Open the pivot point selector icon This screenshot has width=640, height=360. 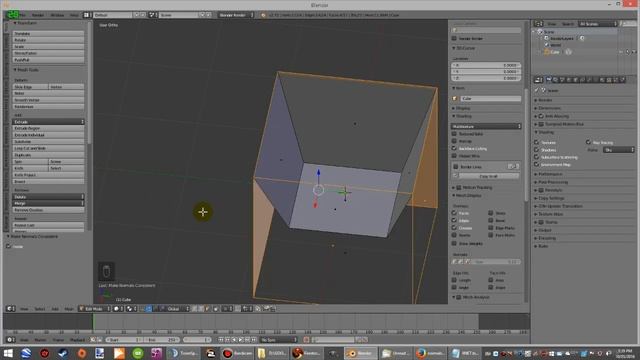coord(131,309)
